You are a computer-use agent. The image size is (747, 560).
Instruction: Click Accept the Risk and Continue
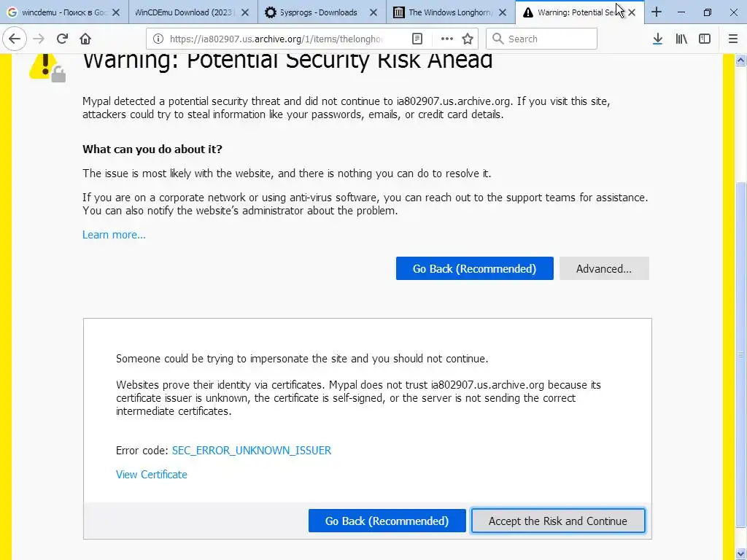(557, 521)
